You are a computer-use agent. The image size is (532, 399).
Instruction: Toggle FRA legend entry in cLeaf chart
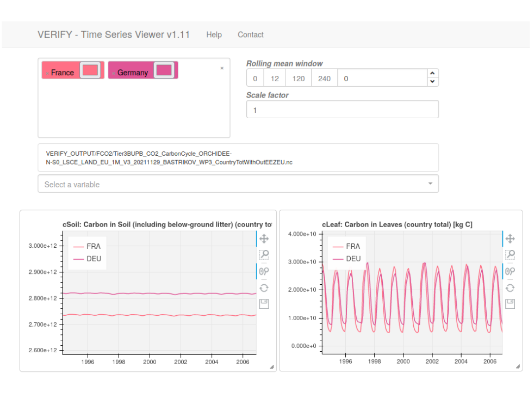(346, 246)
